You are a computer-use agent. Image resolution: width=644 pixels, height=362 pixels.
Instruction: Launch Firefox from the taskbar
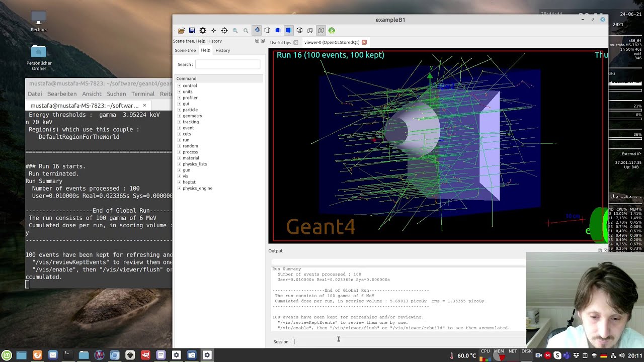click(37, 355)
